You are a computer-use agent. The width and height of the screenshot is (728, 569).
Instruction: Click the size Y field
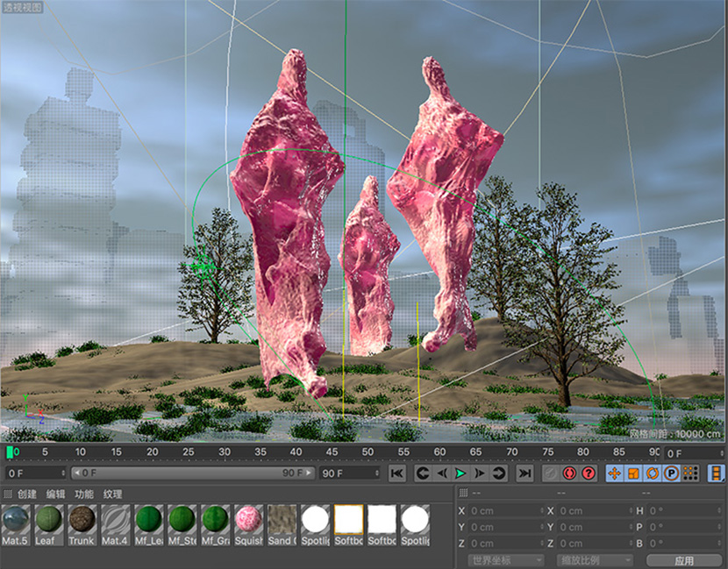click(596, 527)
